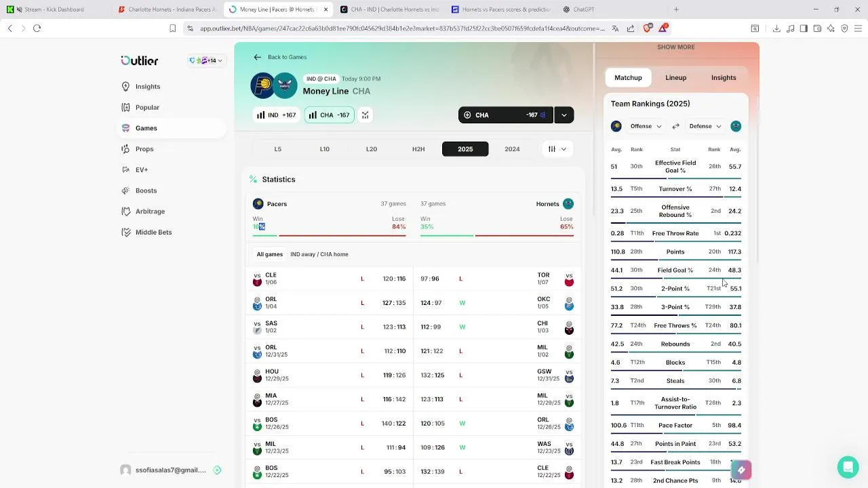Open the filter sliders dropdown

(x=557, y=149)
